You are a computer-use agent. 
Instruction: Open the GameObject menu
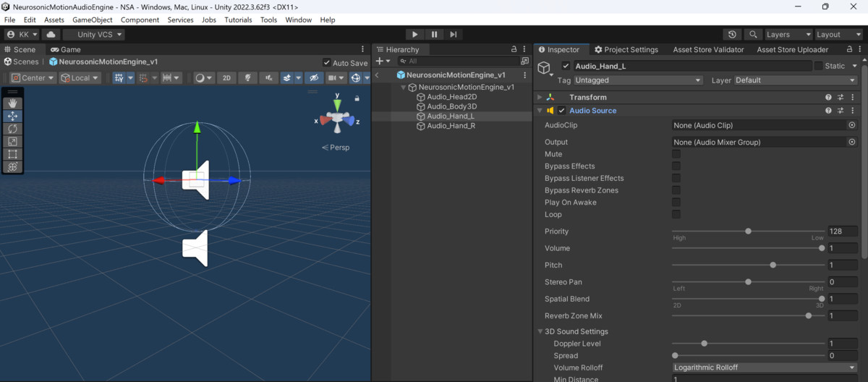tap(93, 20)
